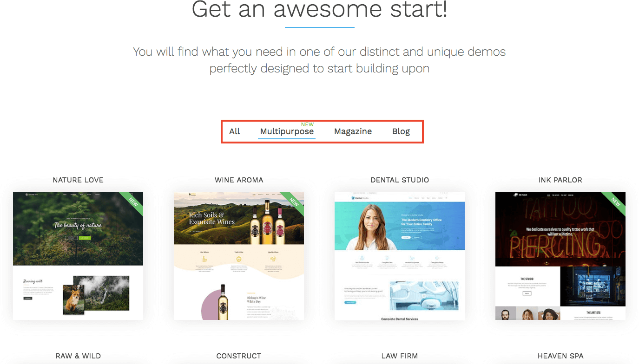View the Dental Studio demo thumbnail

[x=400, y=255]
